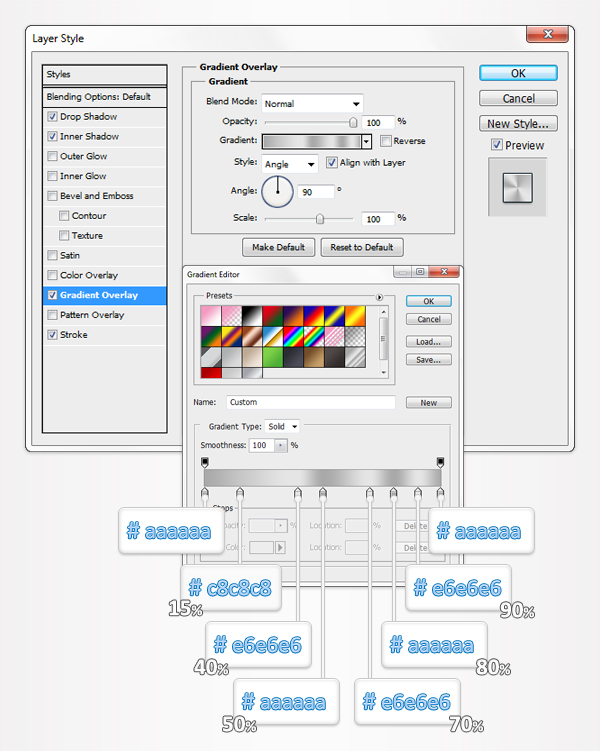Pick the rainbow spectrum gradient preset
Viewport: 600px width, 751px height.
click(294, 335)
